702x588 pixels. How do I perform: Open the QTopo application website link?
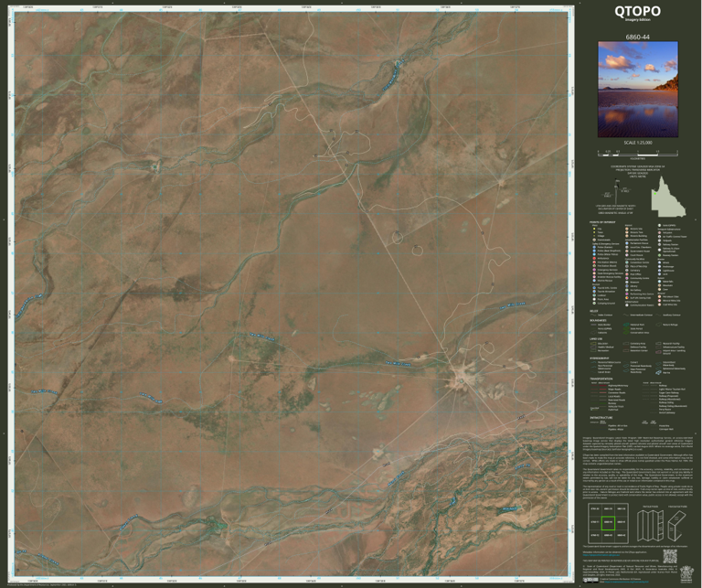point(601,555)
